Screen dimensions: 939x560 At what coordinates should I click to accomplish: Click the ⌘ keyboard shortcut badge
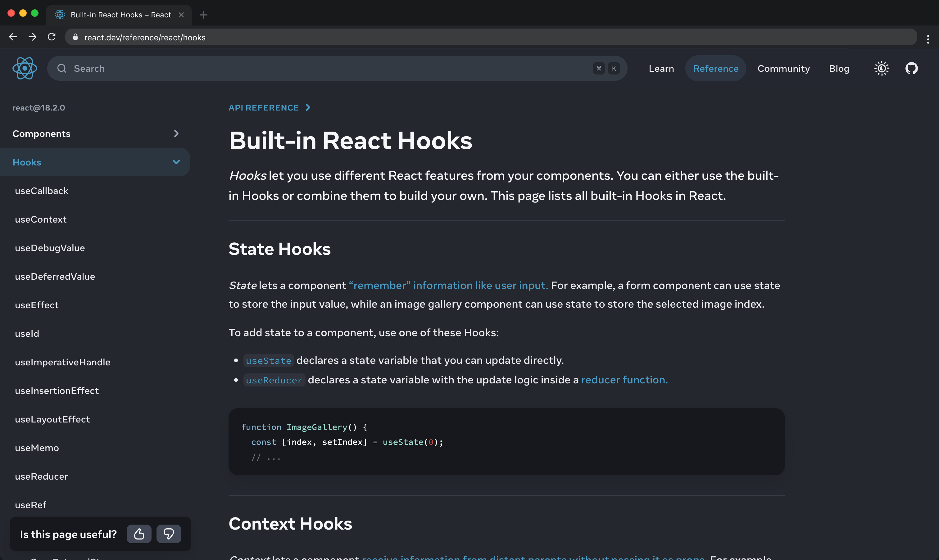599,68
